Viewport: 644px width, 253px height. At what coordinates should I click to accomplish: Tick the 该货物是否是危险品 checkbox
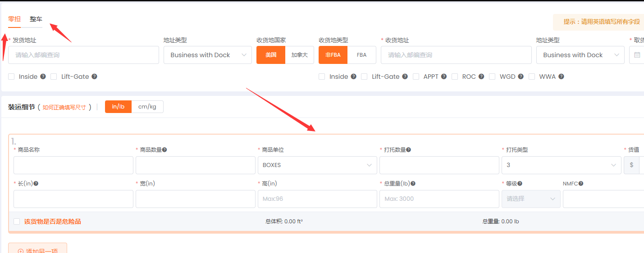tap(17, 221)
